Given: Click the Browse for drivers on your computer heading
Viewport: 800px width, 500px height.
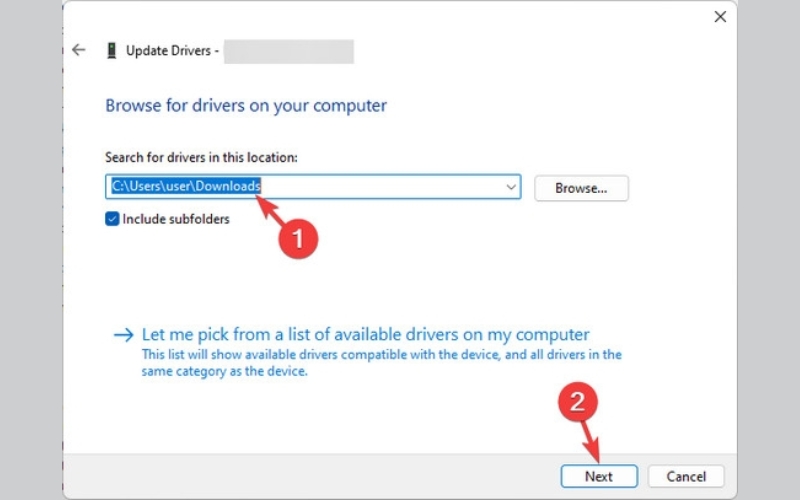Looking at the screenshot, I should point(246,106).
